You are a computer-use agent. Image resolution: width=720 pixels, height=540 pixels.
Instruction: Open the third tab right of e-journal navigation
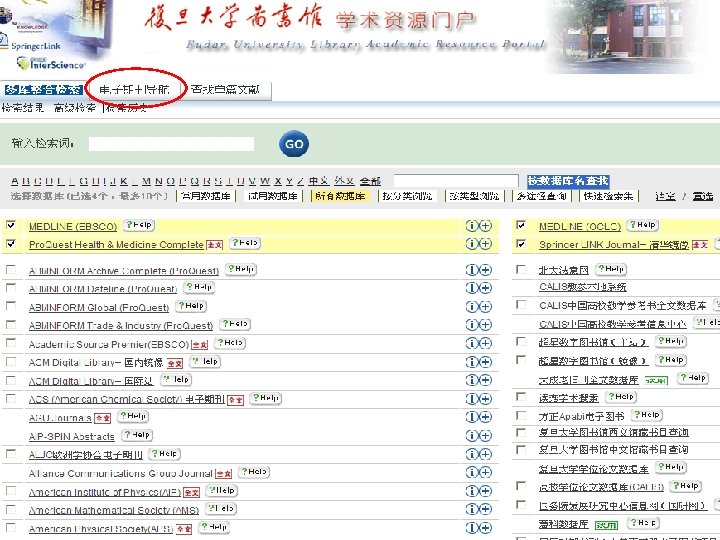point(225,90)
